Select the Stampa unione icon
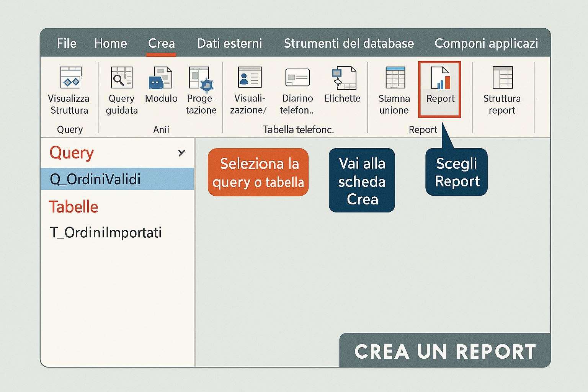This screenshot has width=588, height=392. click(395, 78)
